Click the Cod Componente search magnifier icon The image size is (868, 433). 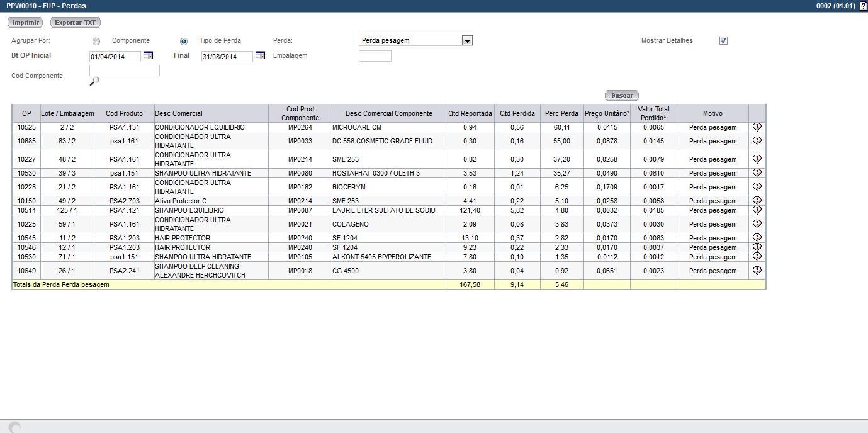tap(94, 81)
